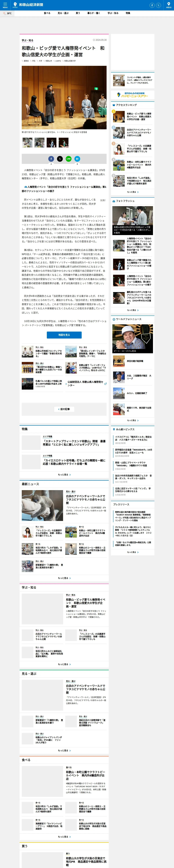Open the 週刊みんなの経済新聞 ハッピーニュースアワー banner

point(132,95)
